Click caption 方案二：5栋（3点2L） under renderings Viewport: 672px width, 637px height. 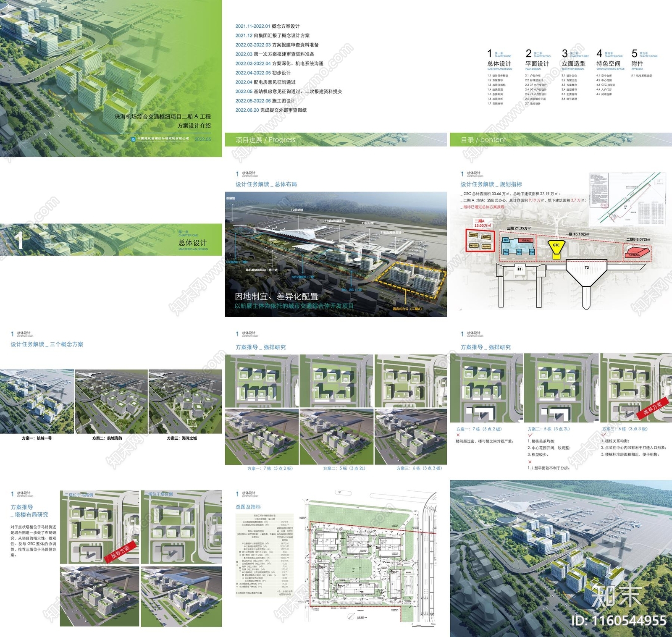(344, 468)
